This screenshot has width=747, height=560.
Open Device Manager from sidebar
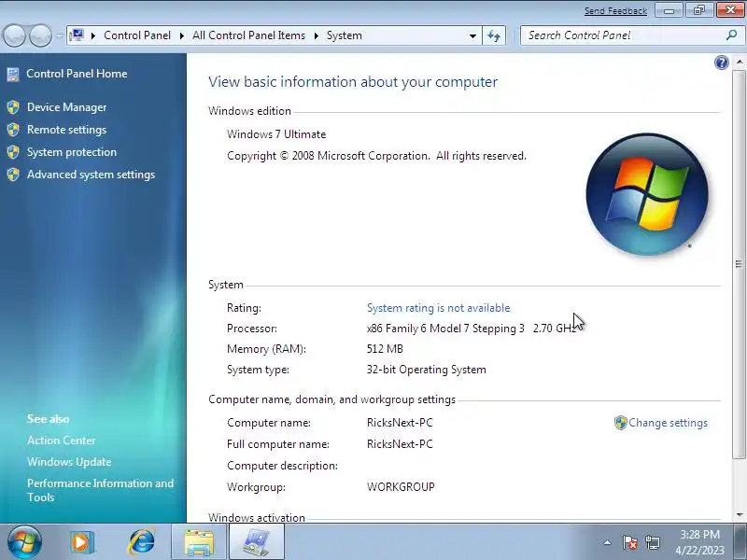pyautogui.click(x=66, y=107)
